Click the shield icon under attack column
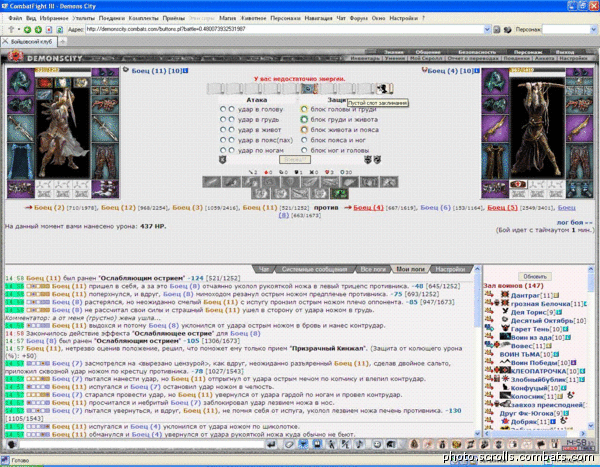 [222, 160]
